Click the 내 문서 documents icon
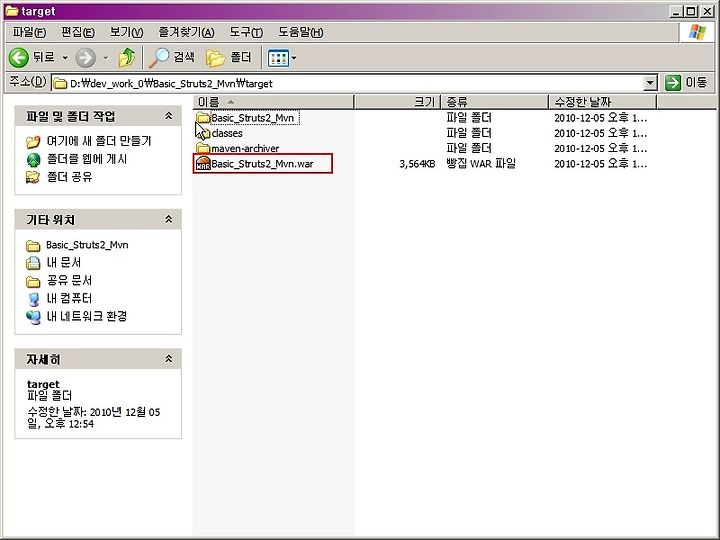 pos(33,263)
